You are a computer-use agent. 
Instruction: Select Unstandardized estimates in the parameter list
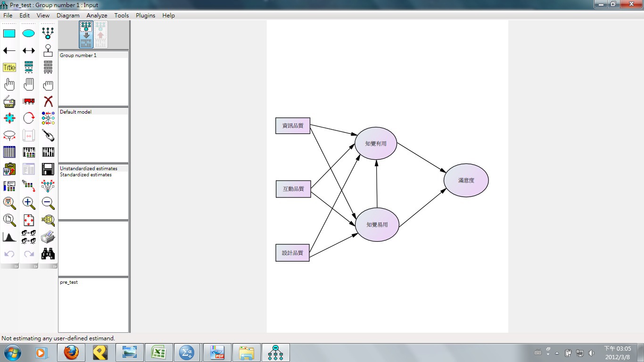click(89, 168)
